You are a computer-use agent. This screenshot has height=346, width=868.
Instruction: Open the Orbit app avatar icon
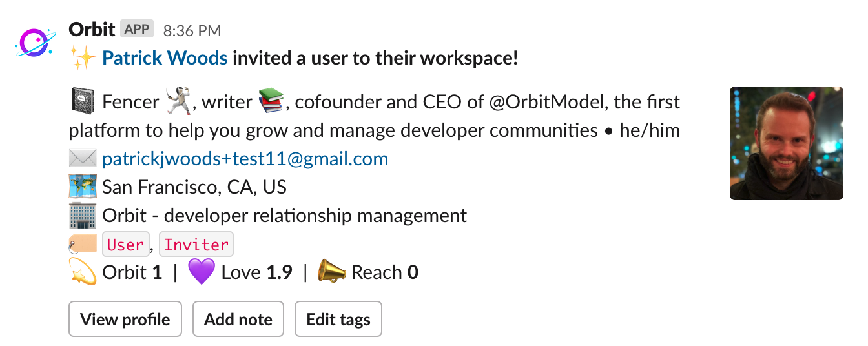coord(36,42)
